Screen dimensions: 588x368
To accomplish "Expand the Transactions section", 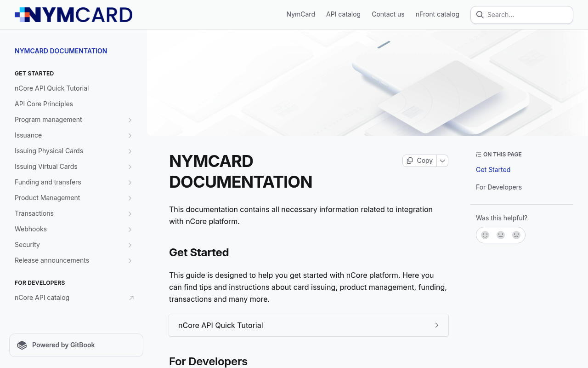I will point(130,214).
